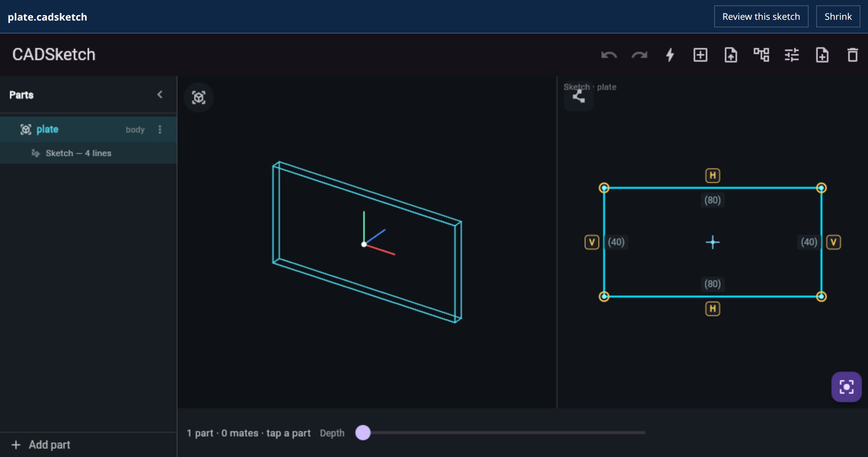
Task: Click the bottom (80) dimension label
Action: click(x=712, y=284)
